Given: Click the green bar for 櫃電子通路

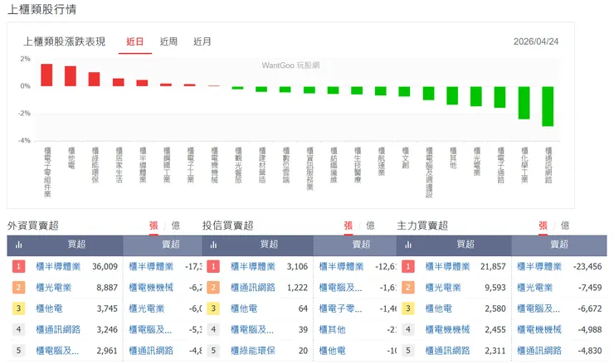Looking at the screenshot, I should coord(499,97).
